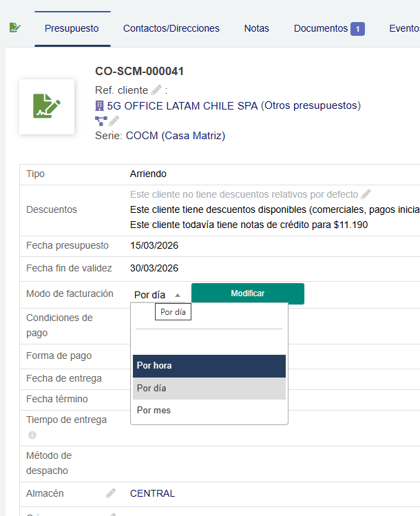Viewport: 420px width, 516px height.
Task: Open the Presupuesto tab
Action: tap(72, 28)
